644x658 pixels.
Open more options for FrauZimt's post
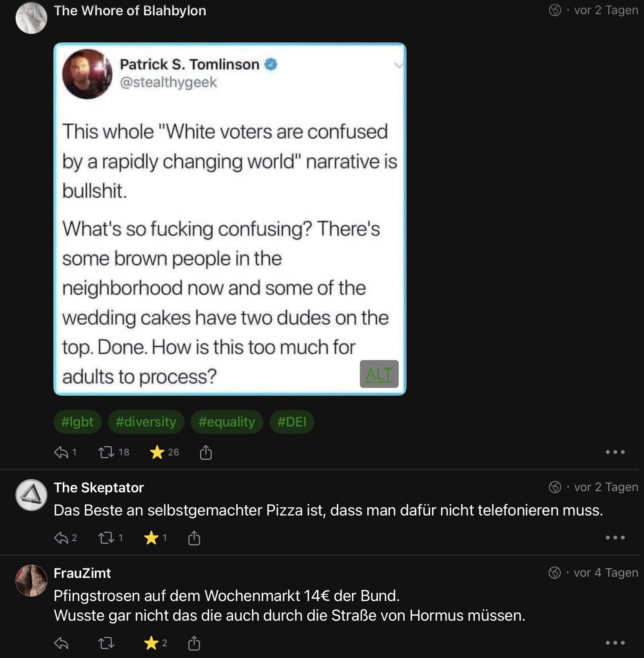tap(615, 643)
